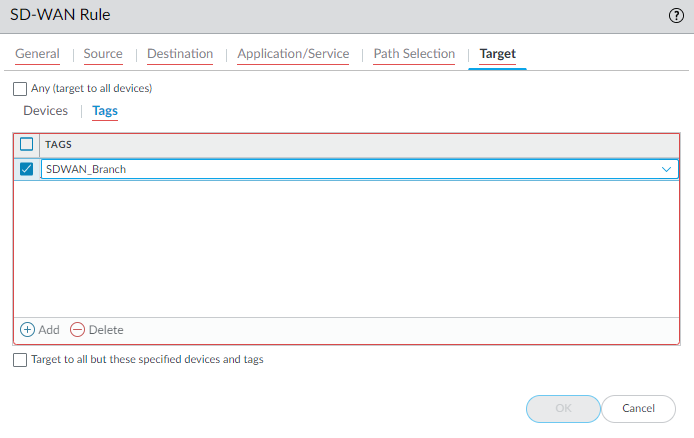Switch to the General tab
694x438 pixels.
tap(37, 54)
